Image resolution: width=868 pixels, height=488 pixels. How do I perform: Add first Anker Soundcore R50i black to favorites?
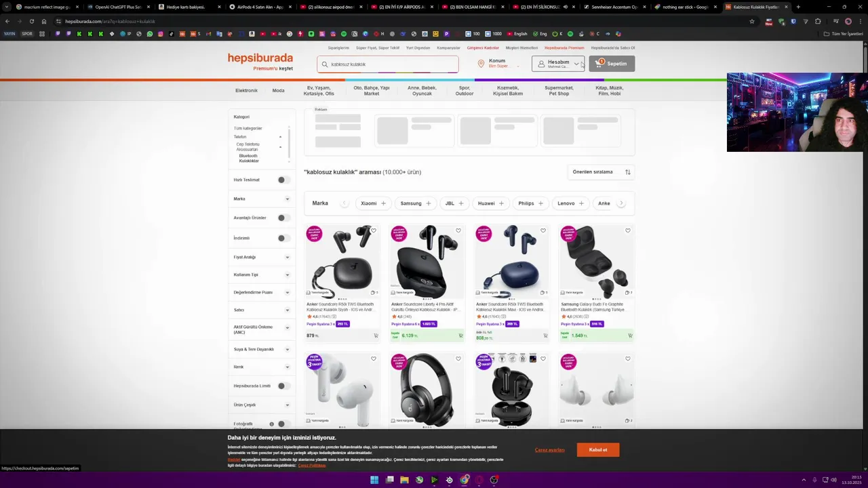click(x=374, y=230)
